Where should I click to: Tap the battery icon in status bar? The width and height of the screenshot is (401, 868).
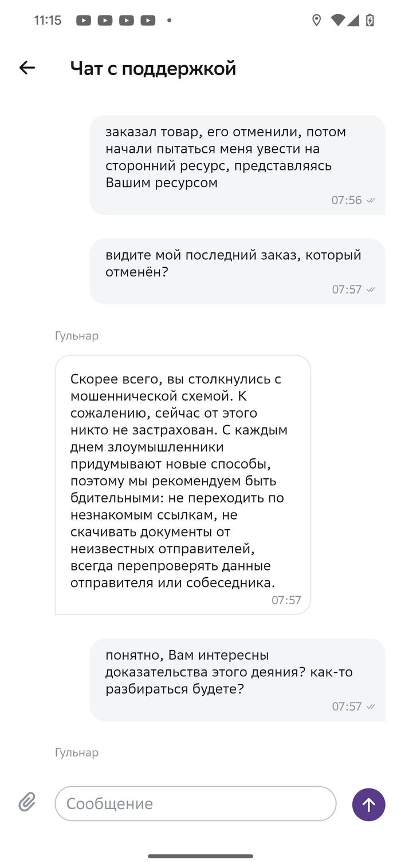370,21
